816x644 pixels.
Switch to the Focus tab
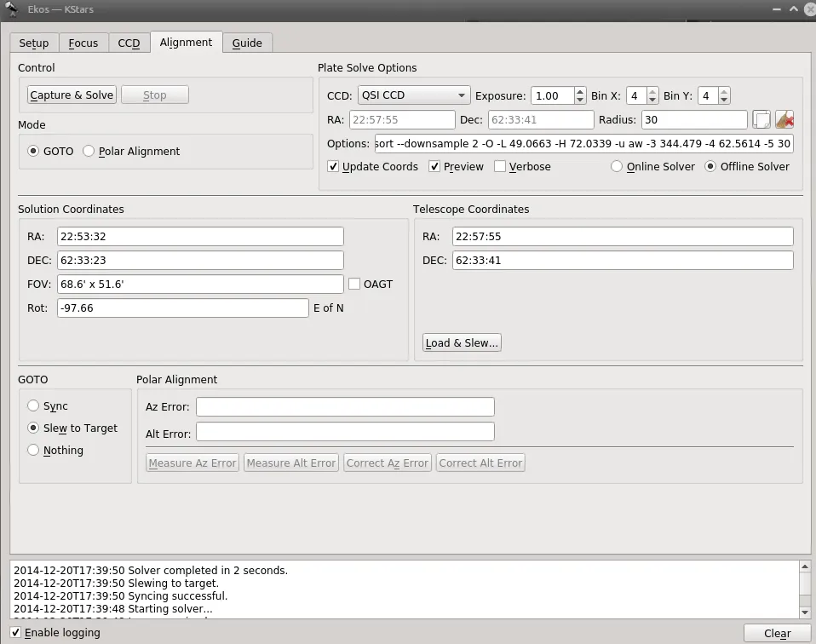pos(83,43)
